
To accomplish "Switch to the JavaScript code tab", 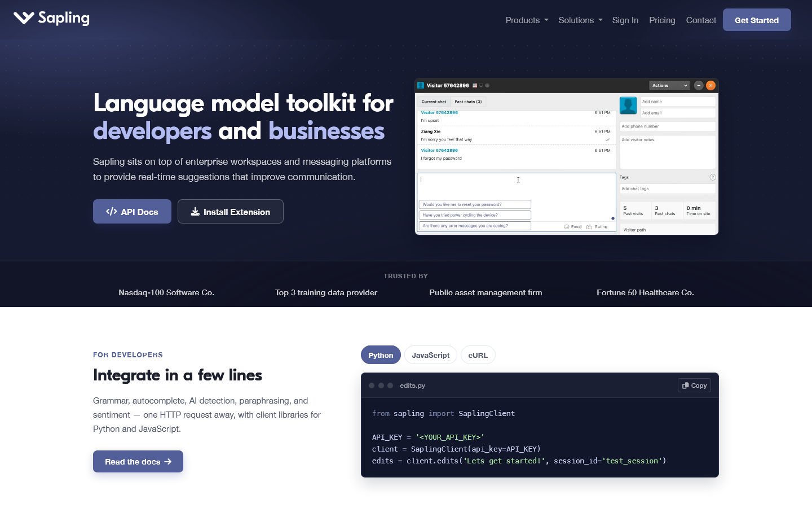I will click(431, 355).
